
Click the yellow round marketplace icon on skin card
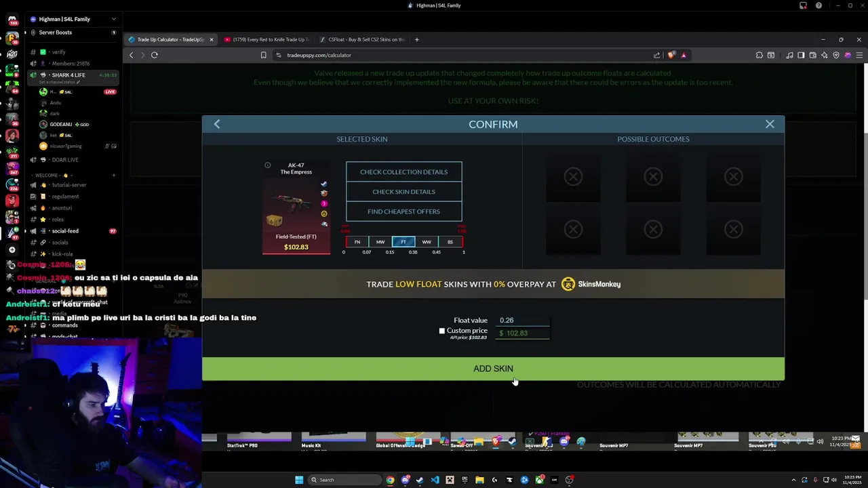[324, 213]
